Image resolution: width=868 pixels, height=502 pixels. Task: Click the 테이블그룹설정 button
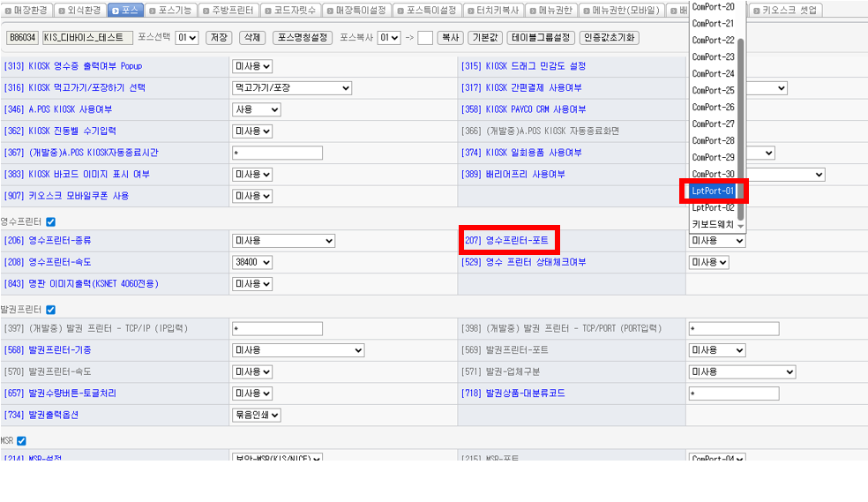point(541,38)
